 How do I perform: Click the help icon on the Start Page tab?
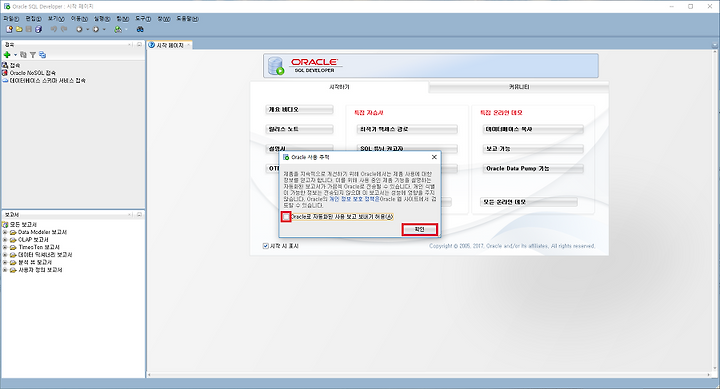(152, 45)
